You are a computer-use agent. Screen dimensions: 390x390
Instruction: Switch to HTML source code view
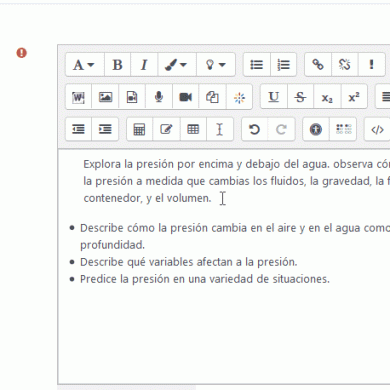(377, 129)
